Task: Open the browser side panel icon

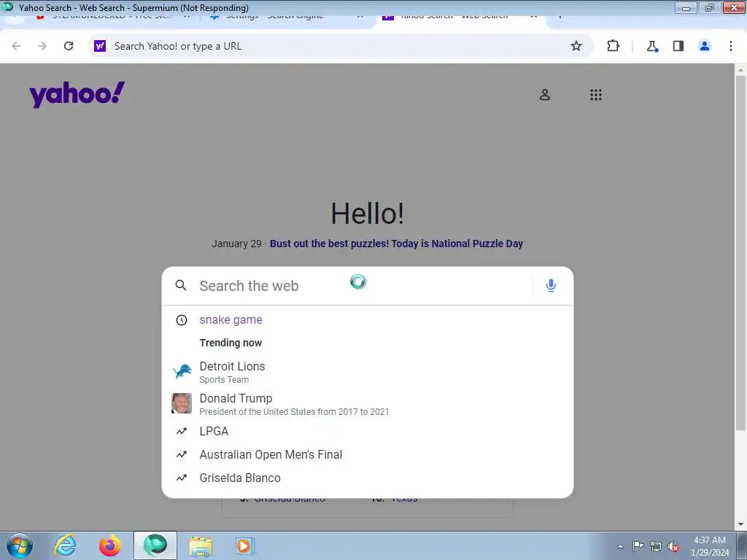Action: [x=678, y=46]
